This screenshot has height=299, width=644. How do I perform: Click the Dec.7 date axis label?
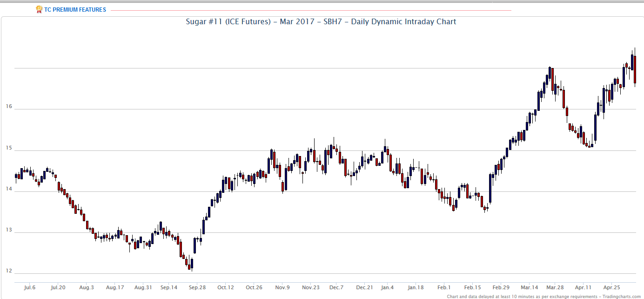coord(336,287)
